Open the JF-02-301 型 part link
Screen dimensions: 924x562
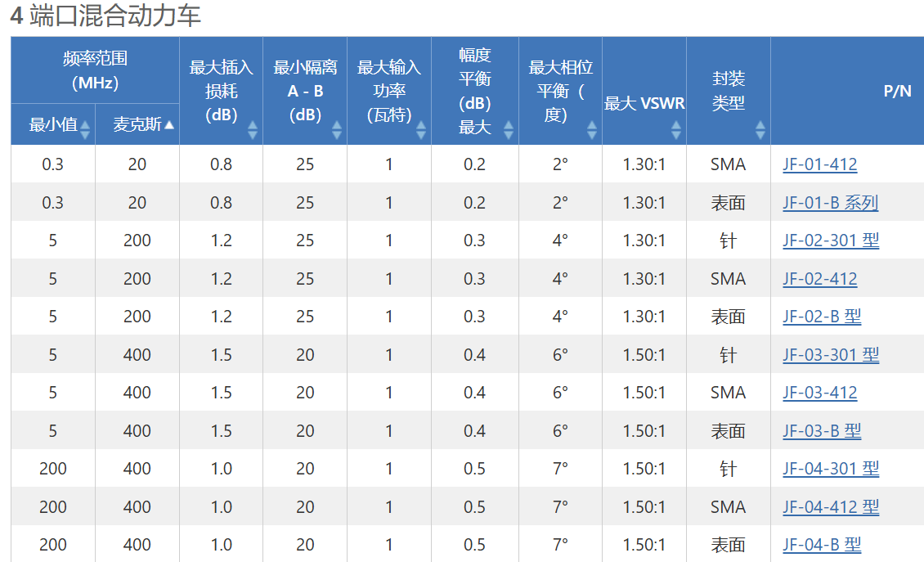pyautogui.click(x=831, y=241)
